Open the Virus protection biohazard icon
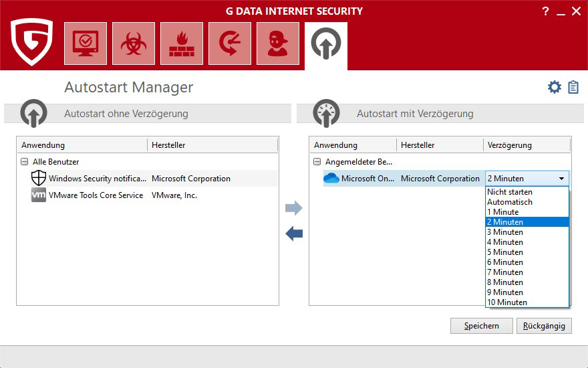This screenshot has width=588, height=368. (x=134, y=43)
